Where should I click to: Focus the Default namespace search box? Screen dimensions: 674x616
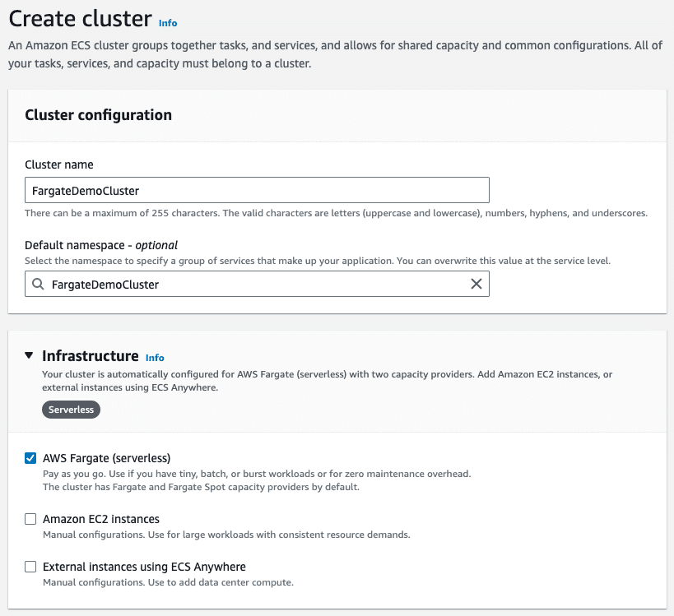click(255, 283)
